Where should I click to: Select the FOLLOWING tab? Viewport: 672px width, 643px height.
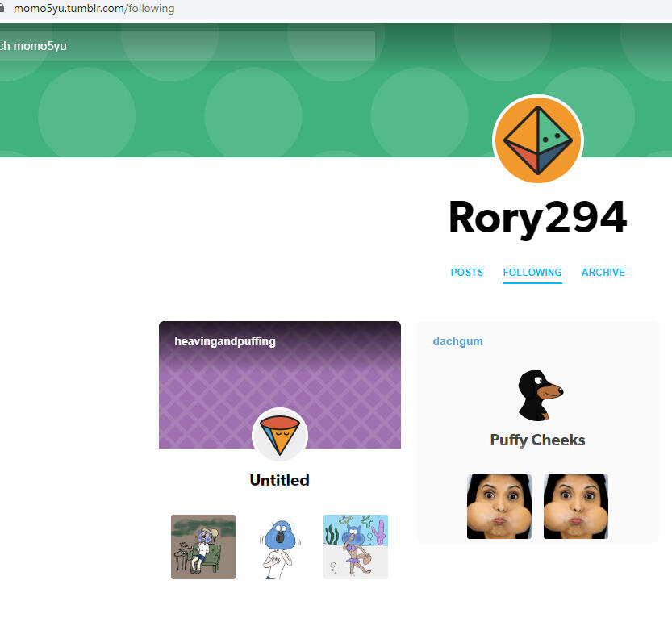[532, 272]
